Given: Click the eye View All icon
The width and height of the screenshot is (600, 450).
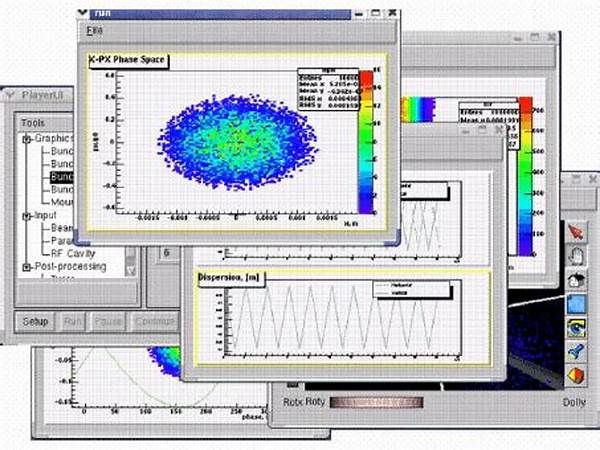Looking at the screenshot, I should [576, 328].
